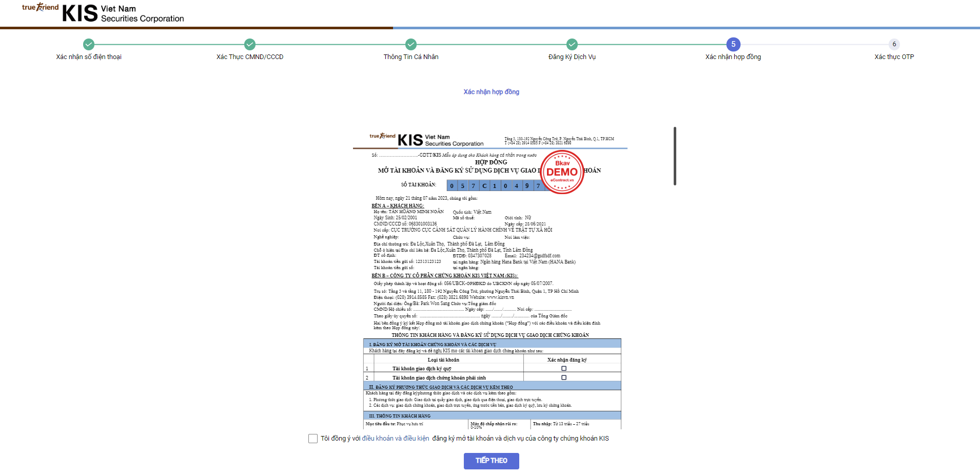Open the điều khoản và điều kiện link

pos(396,439)
